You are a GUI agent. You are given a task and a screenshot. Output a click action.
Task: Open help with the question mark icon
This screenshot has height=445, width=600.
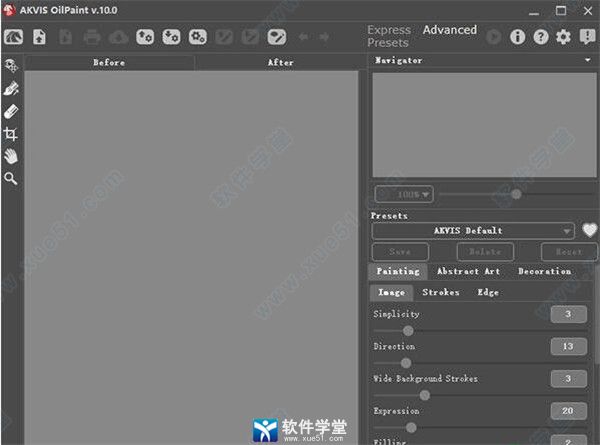[541, 37]
